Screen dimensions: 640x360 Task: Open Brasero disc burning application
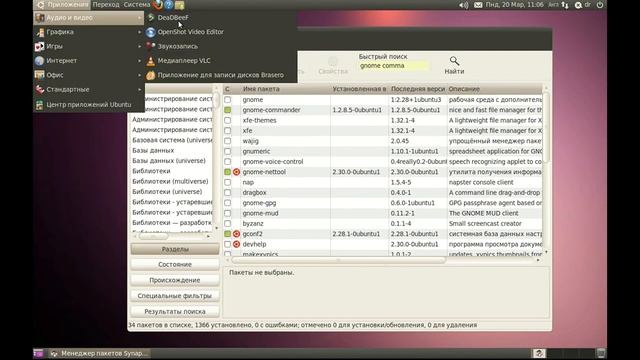220,75
